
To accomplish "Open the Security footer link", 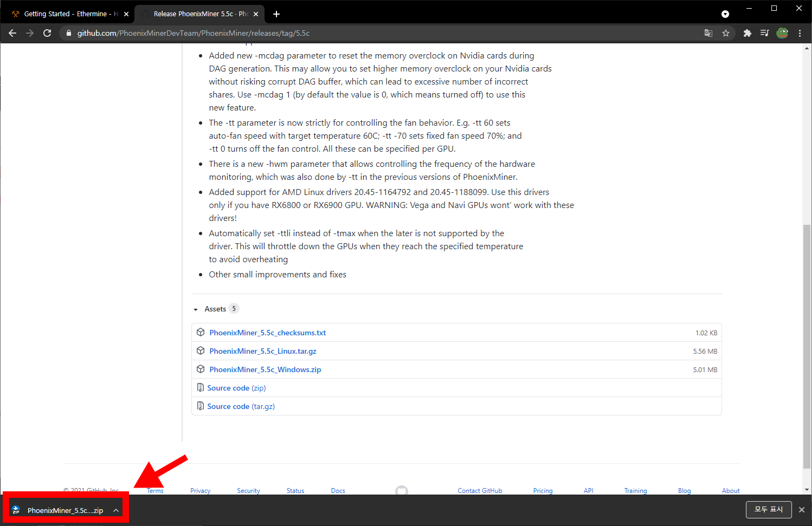I will click(248, 491).
